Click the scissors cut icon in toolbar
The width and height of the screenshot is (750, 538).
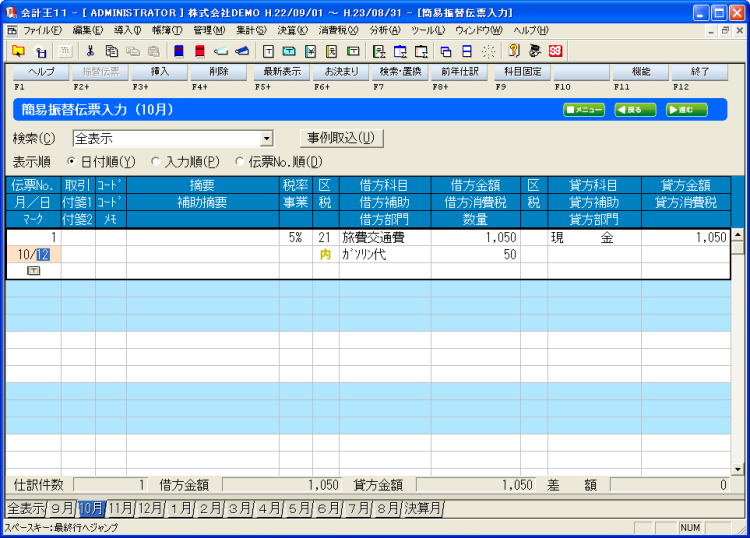coord(90,51)
